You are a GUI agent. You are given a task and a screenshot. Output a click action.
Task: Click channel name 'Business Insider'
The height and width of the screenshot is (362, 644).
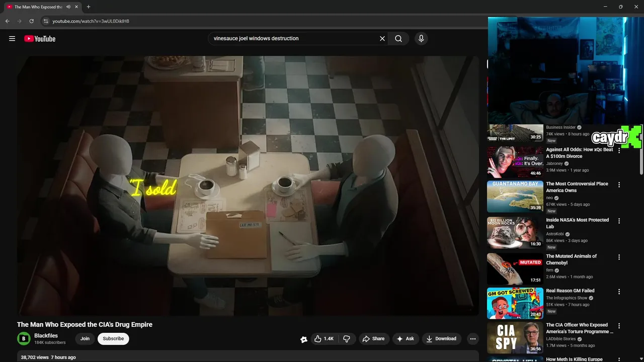click(x=561, y=127)
